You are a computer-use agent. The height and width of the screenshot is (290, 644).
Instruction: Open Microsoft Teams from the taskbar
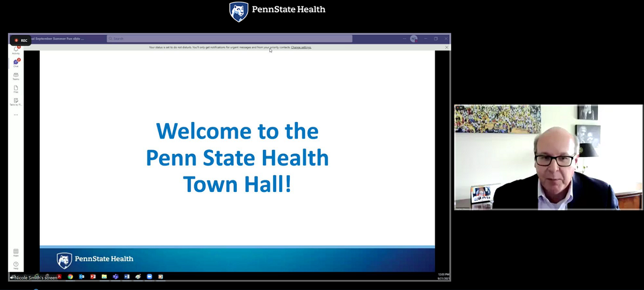(x=115, y=277)
